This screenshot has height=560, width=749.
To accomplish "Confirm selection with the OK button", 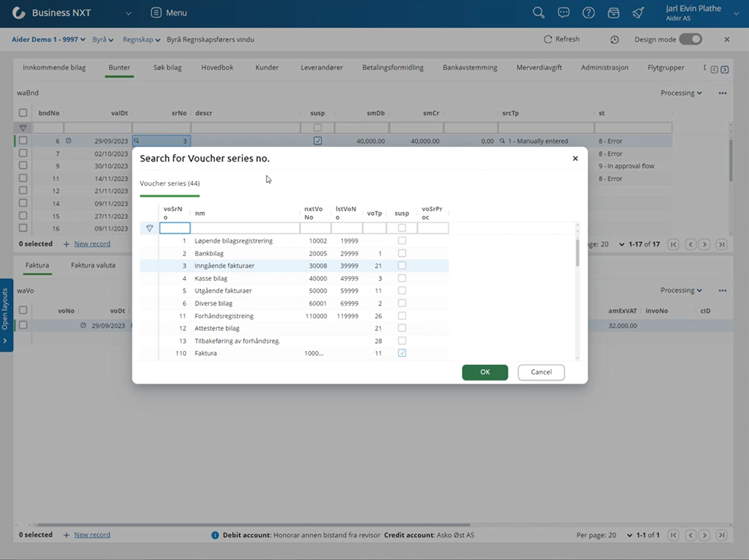I will 484,372.
